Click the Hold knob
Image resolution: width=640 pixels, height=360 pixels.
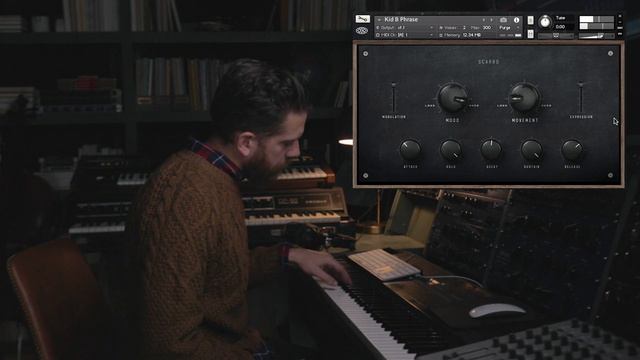tap(451, 150)
